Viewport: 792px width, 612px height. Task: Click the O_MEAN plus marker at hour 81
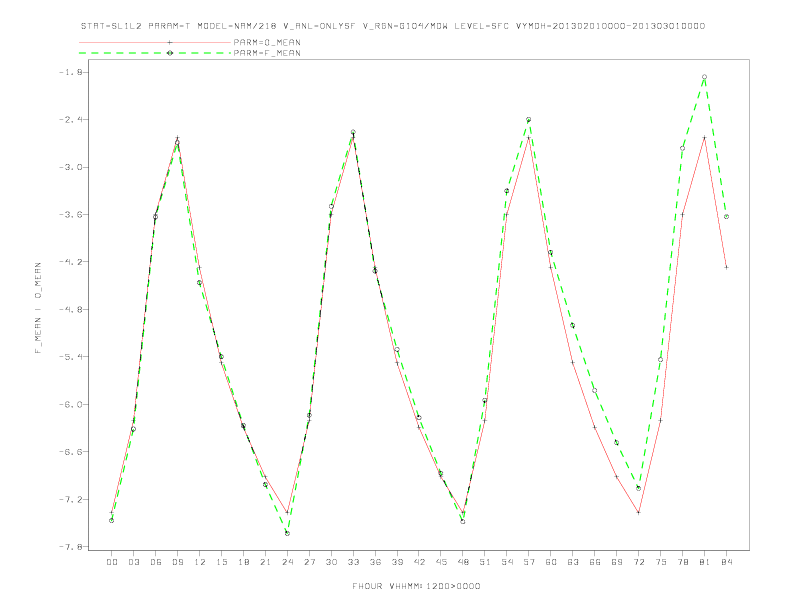[704, 137]
